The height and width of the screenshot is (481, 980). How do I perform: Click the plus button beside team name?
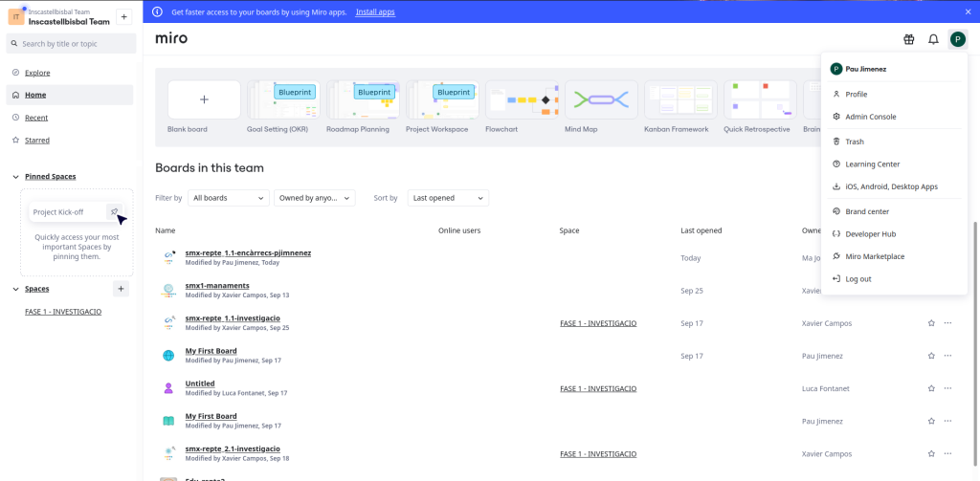[x=124, y=17]
